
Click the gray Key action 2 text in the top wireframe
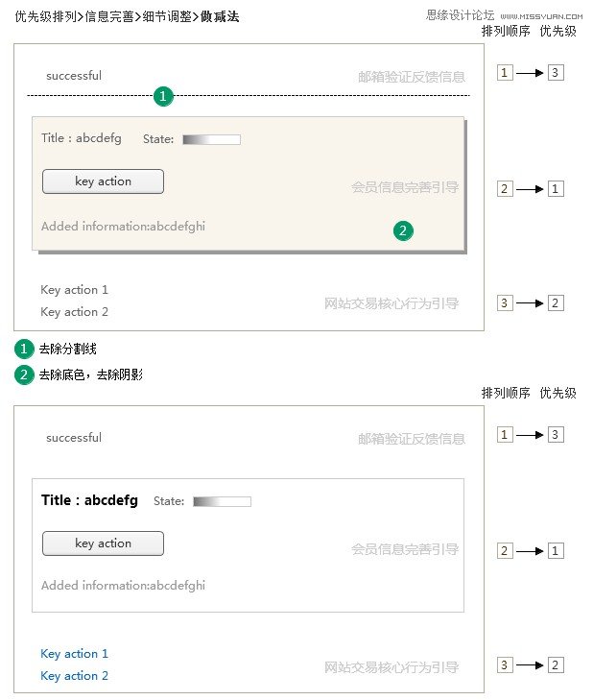(74, 312)
